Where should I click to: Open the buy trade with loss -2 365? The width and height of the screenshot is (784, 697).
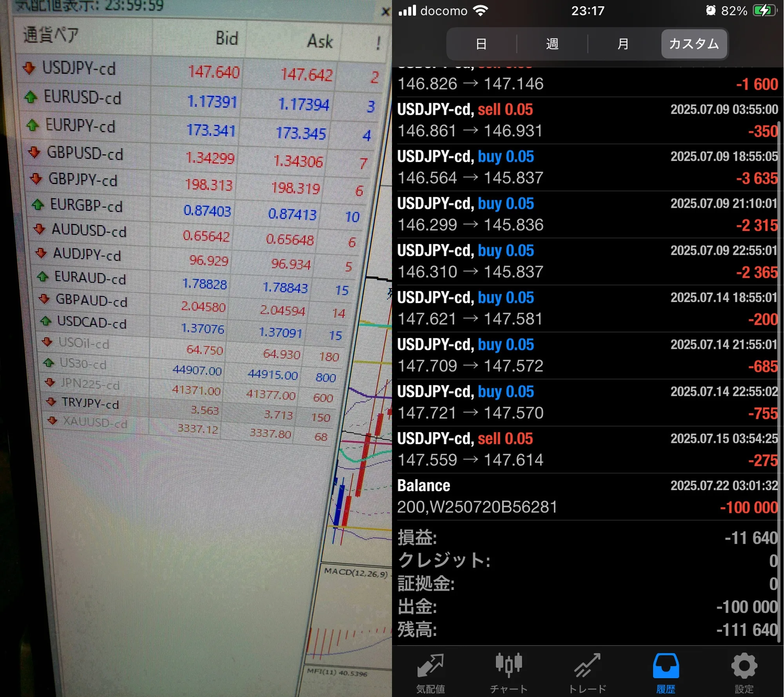click(x=587, y=261)
